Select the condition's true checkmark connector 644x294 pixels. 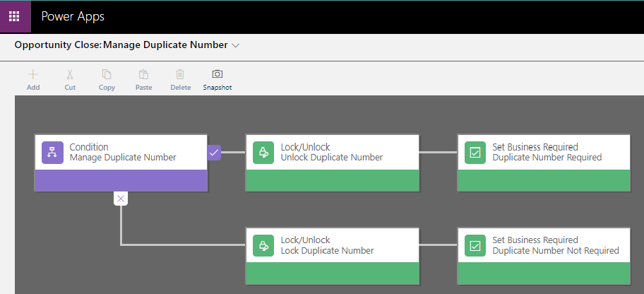point(214,153)
